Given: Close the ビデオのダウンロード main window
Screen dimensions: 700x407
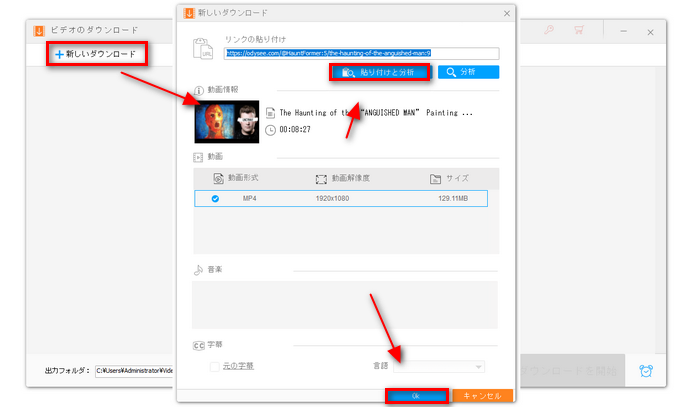Looking at the screenshot, I should pos(650,32).
